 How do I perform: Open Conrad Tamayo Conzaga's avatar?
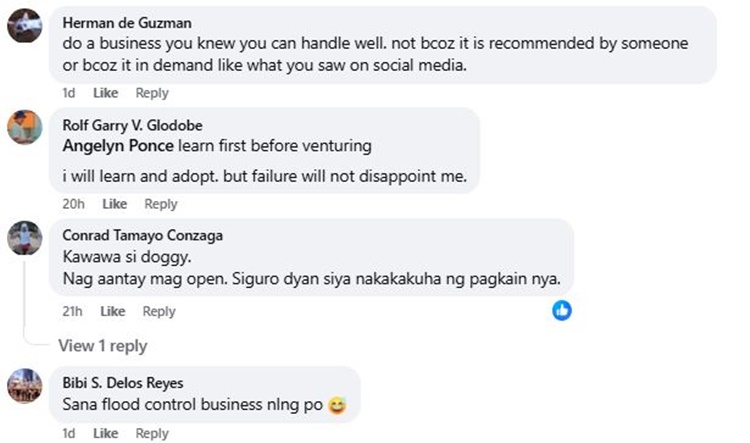pos(24,237)
